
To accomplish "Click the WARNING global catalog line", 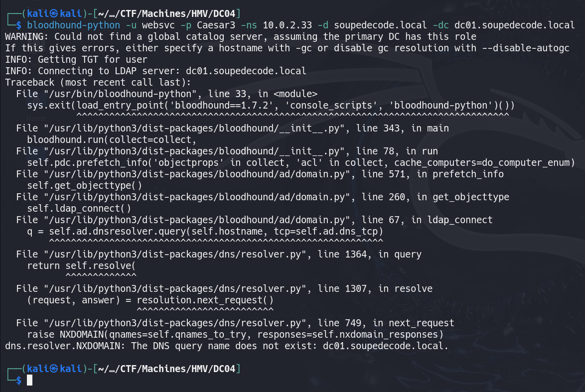I will [x=241, y=36].
